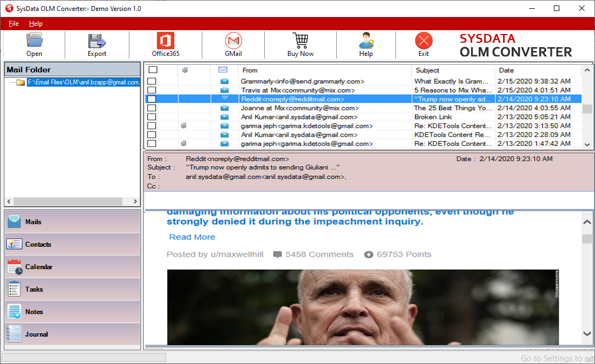Screen dimensions: 595x364
Task: Select the F:\Email Files\OLM folder tree item
Action: [83, 82]
